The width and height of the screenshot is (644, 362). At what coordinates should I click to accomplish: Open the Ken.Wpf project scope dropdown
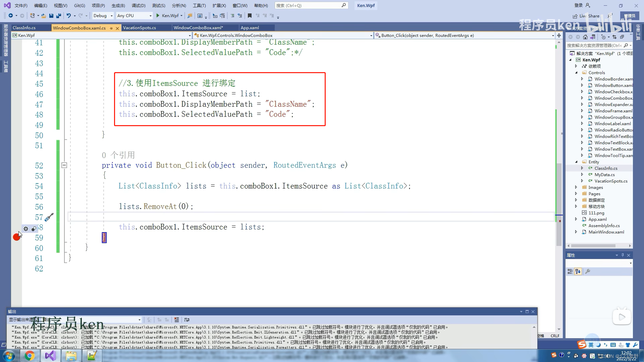coord(101,35)
